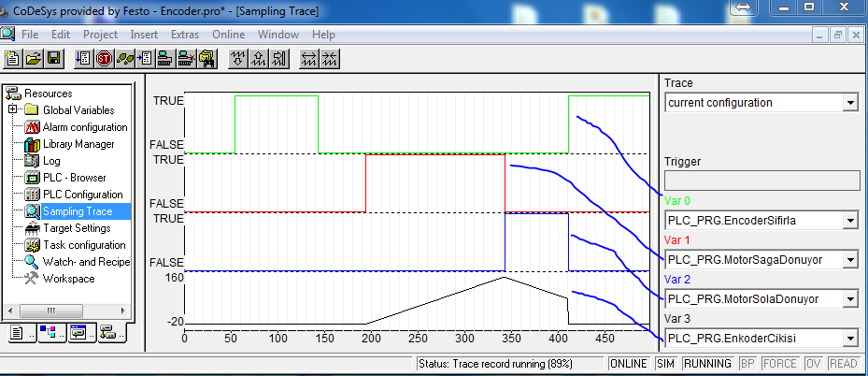The width and height of the screenshot is (868, 376).
Task: Open the Project menu
Action: pos(100,35)
